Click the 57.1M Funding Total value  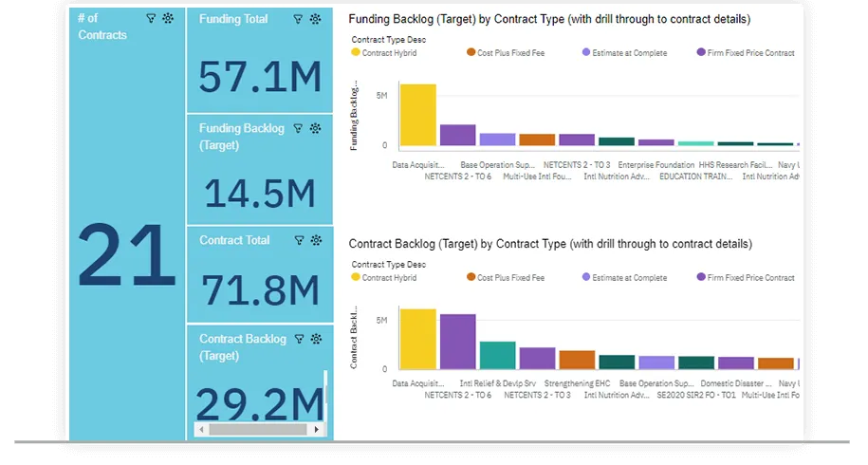[260, 76]
